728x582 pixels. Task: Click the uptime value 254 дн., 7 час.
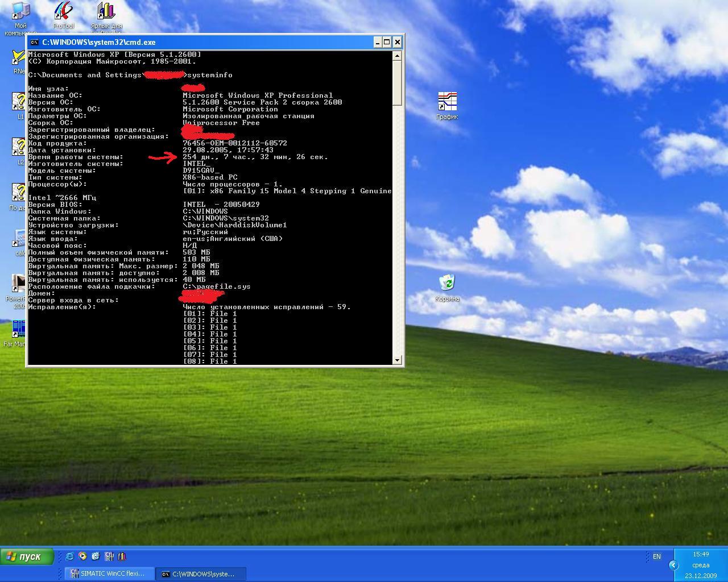pyautogui.click(x=255, y=157)
